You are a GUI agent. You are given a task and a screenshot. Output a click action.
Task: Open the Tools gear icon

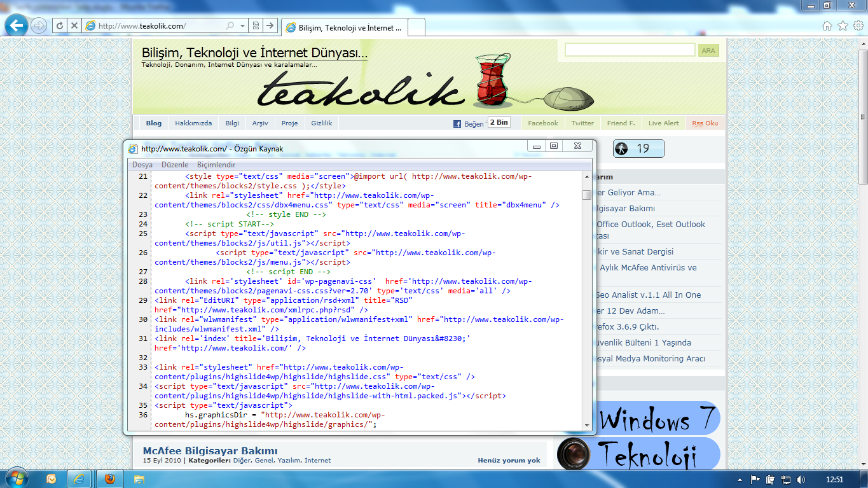[x=858, y=25]
